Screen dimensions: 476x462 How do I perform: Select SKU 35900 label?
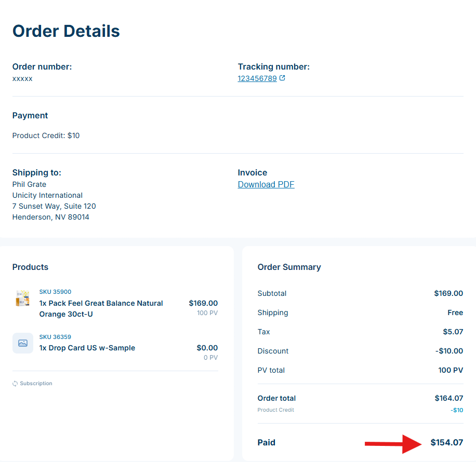pyautogui.click(x=55, y=292)
